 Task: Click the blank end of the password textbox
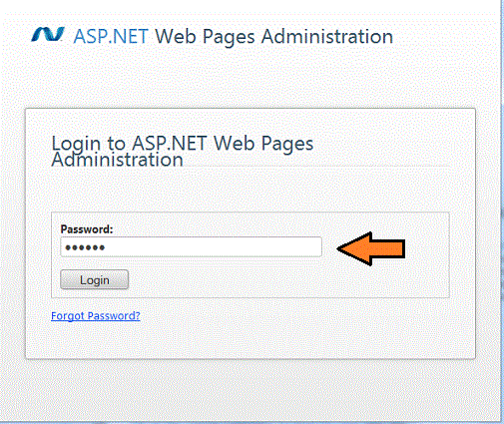coord(266,246)
